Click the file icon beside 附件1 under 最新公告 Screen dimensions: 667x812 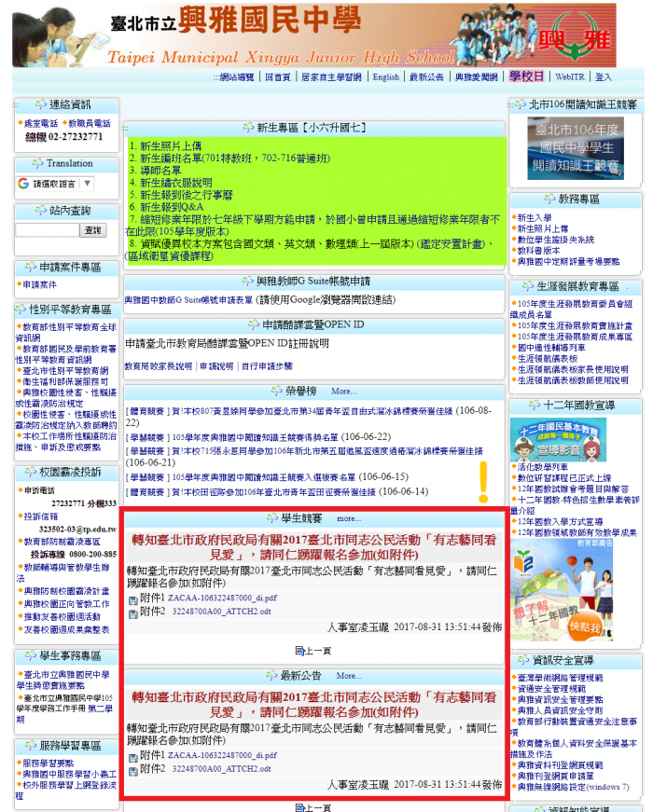click(x=133, y=758)
